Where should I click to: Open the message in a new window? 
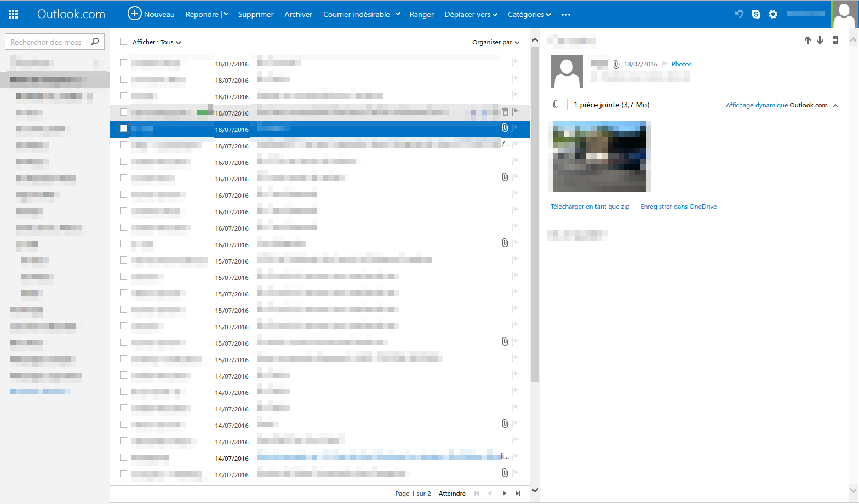pyautogui.click(x=833, y=40)
